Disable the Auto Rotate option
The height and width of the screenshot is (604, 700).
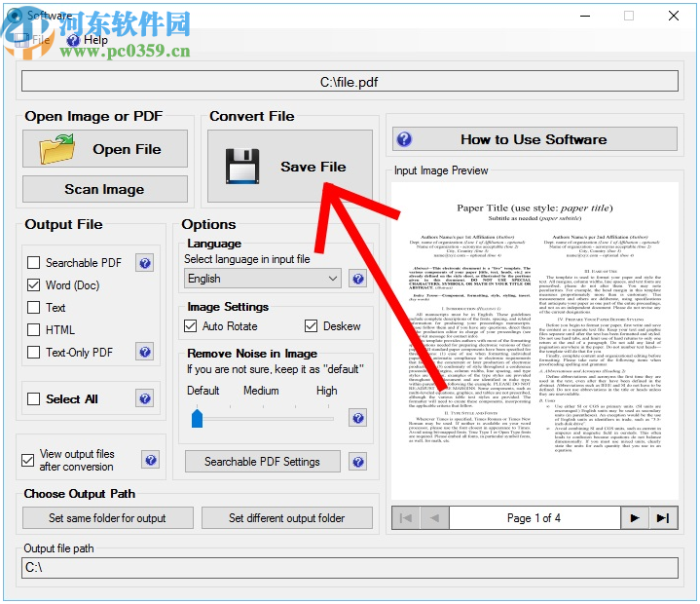[190, 326]
